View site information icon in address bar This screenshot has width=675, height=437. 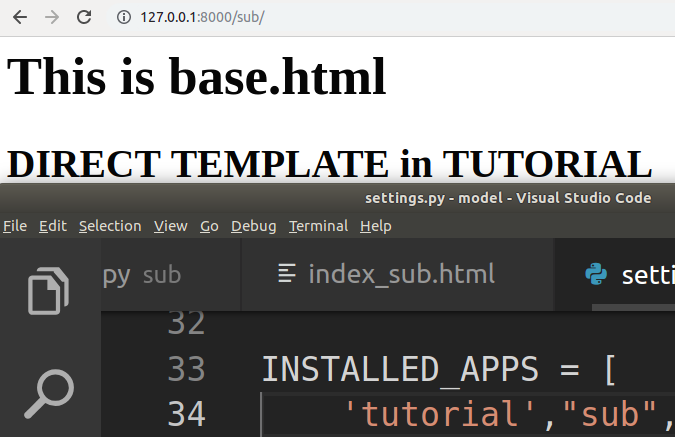(x=124, y=17)
